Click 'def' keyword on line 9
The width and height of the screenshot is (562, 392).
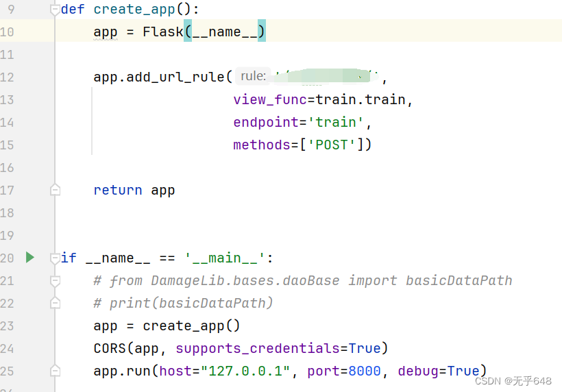pyautogui.click(x=73, y=10)
